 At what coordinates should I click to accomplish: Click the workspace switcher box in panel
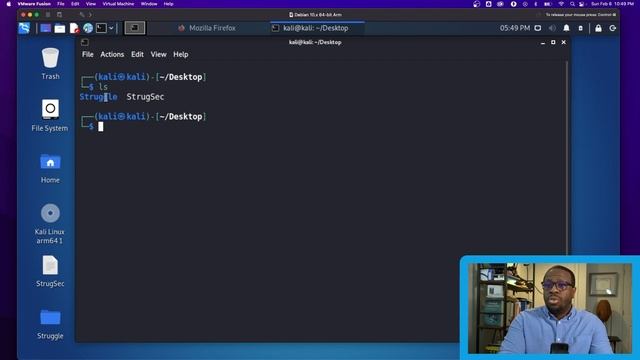tap(135, 28)
